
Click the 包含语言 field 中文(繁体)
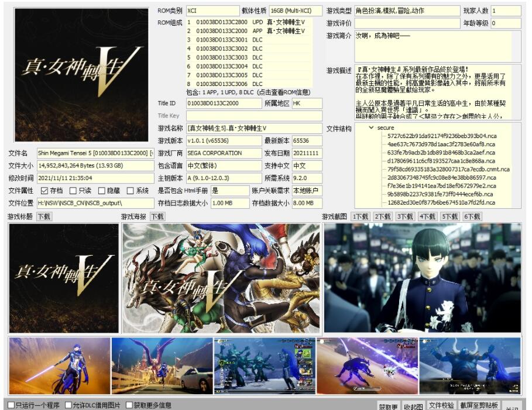[x=224, y=166]
